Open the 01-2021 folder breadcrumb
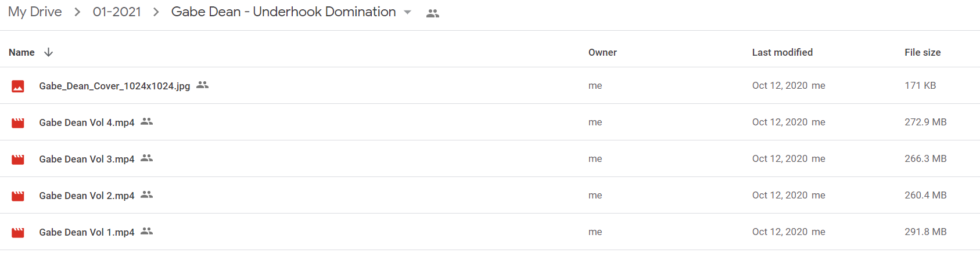980x260 pixels. (x=117, y=12)
